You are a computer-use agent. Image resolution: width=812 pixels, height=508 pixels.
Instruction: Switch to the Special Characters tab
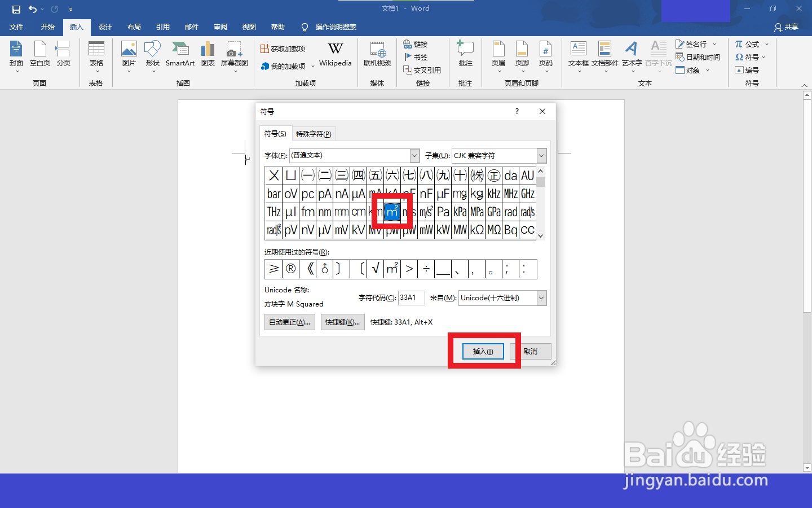click(314, 134)
